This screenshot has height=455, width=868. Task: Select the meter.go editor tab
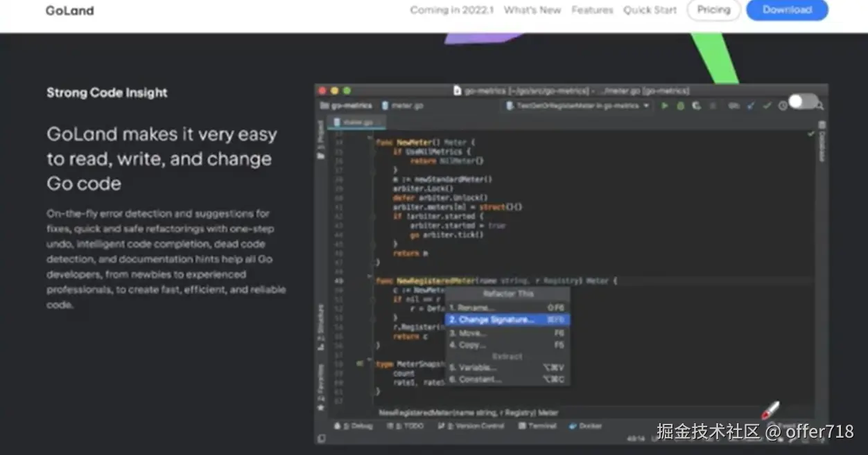pyautogui.click(x=358, y=122)
